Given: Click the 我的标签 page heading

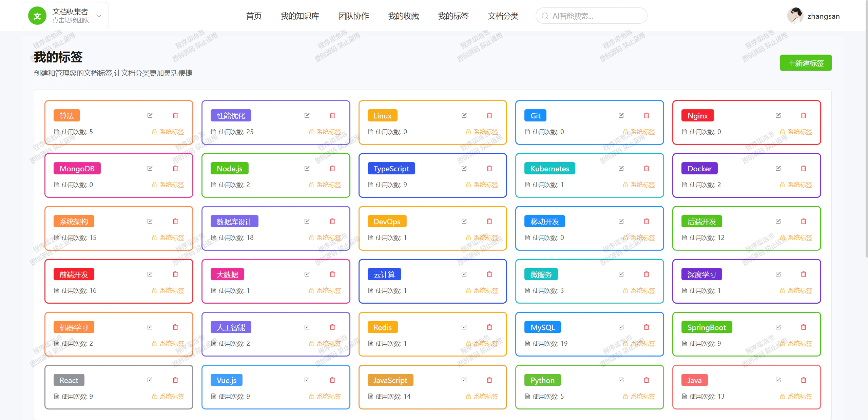Looking at the screenshot, I should pyautogui.click(x=58, y=57).
